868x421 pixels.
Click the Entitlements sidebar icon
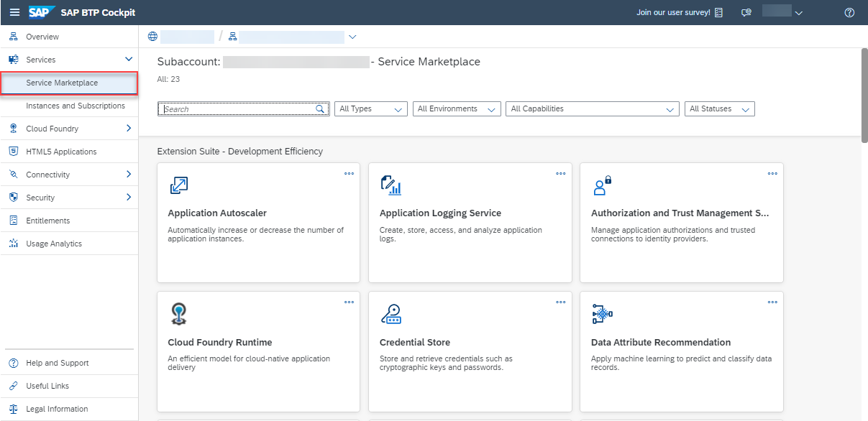[13, 221]
